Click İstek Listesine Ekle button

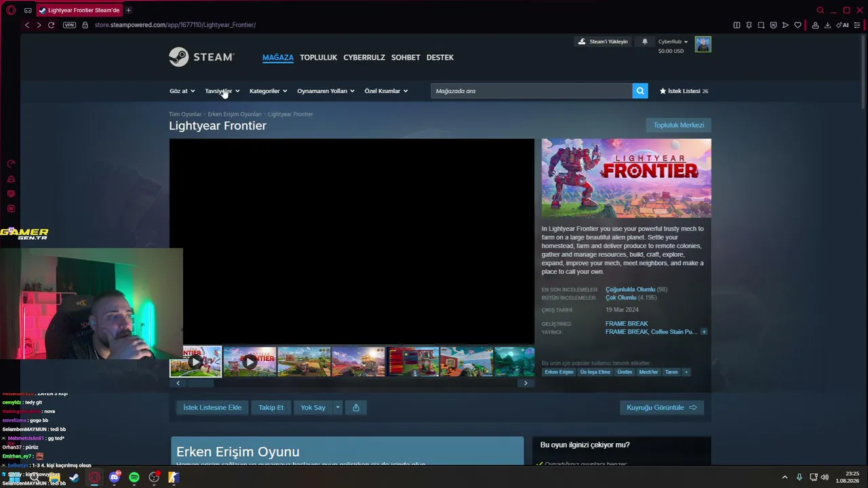click(x=212, y=407)
